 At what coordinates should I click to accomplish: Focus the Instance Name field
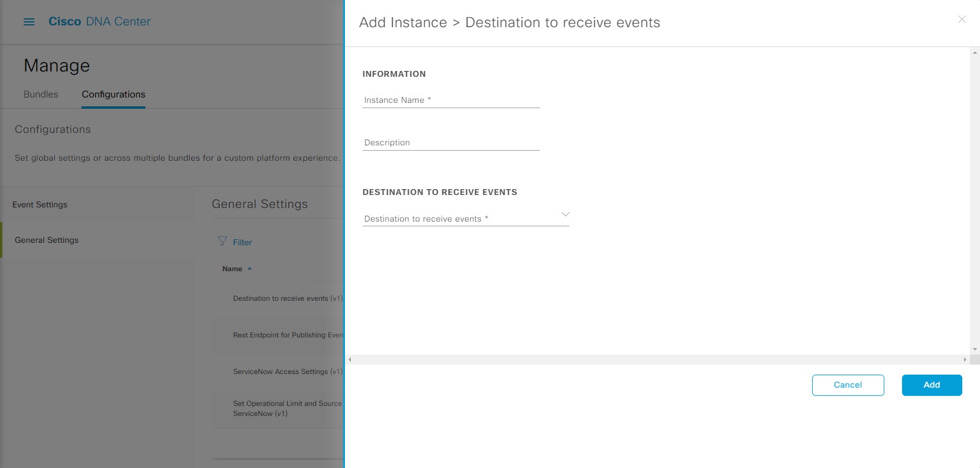point(451,100)
